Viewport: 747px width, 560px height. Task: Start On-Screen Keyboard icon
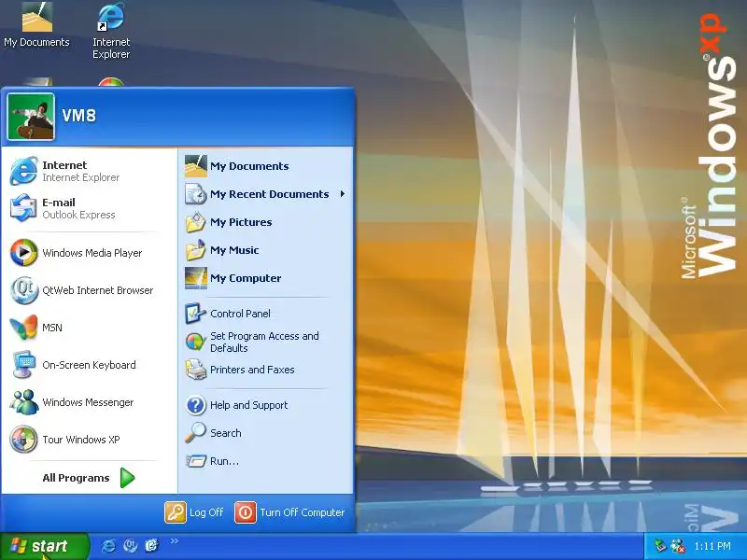23,365
